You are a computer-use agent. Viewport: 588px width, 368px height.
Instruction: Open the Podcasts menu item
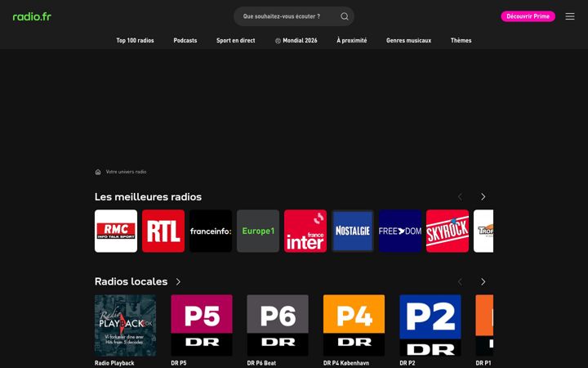[x=185, y=41]
